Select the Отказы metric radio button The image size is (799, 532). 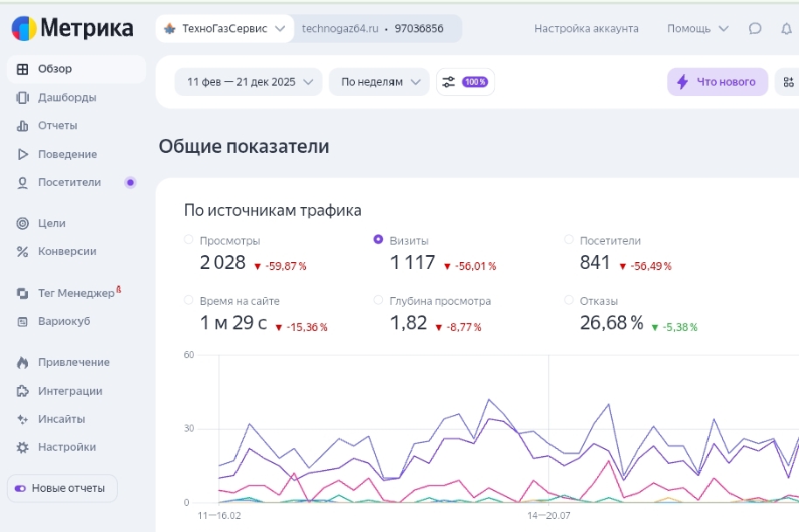[569, 300]
